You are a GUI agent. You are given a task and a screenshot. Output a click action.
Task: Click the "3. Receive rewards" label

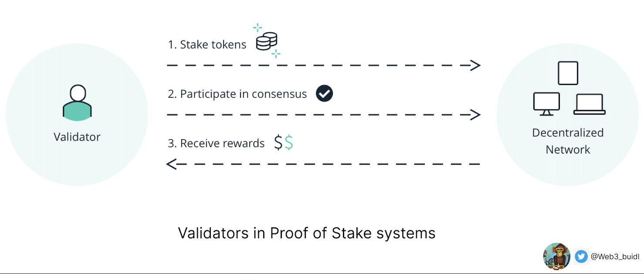[x=216, y=144]
